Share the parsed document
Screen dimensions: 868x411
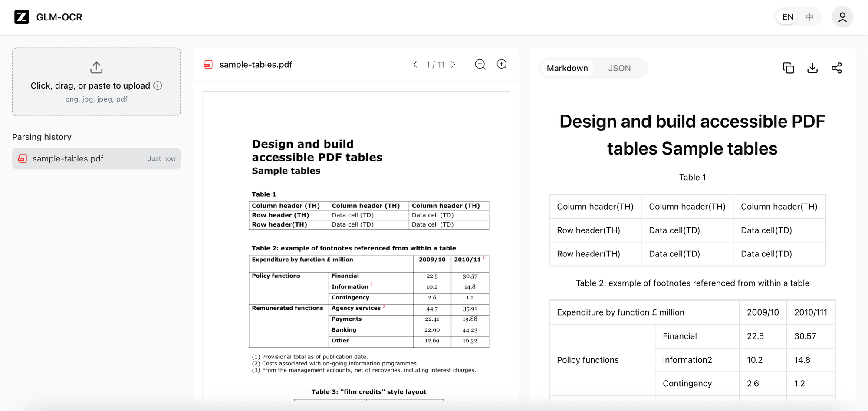tap(837, 68)
